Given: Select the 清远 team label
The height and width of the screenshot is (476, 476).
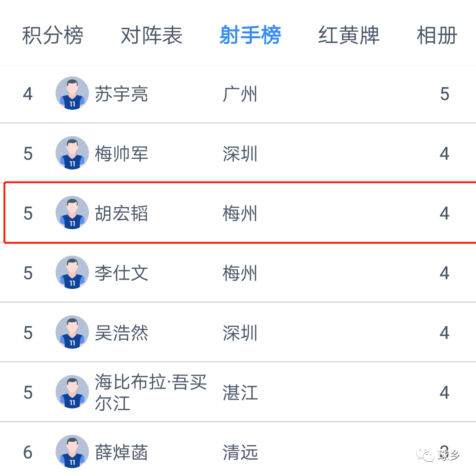Looking at the screenshot, I should (240, 452).
